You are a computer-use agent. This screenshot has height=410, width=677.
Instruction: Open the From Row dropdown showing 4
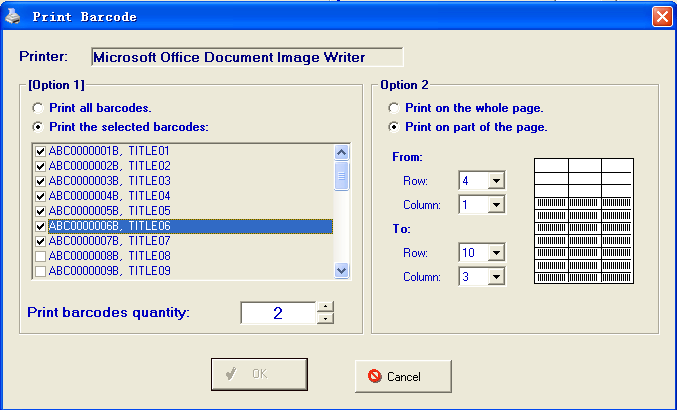point(496,180)
